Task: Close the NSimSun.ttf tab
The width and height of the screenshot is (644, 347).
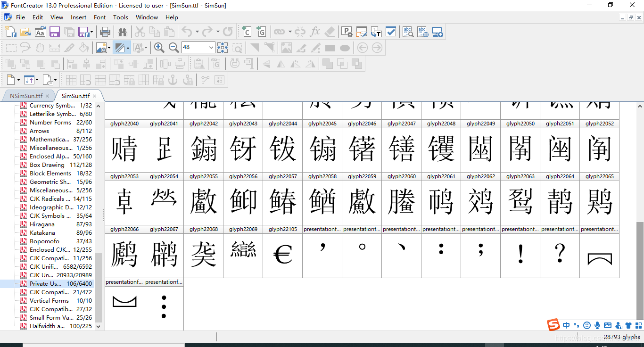Action: (47, 96)
